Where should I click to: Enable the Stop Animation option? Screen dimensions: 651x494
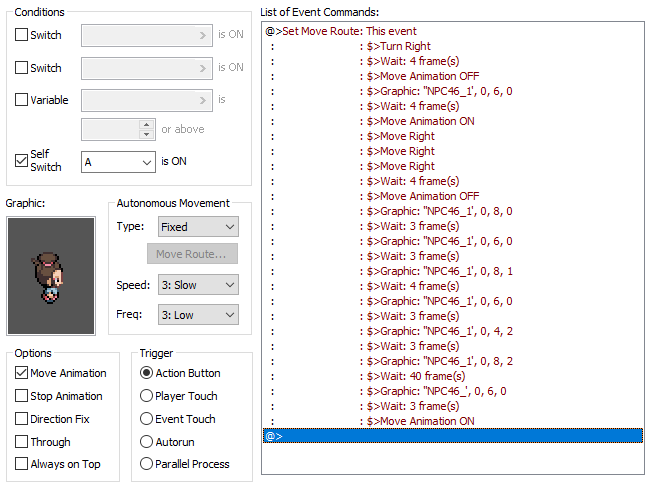tap(22, 396)
